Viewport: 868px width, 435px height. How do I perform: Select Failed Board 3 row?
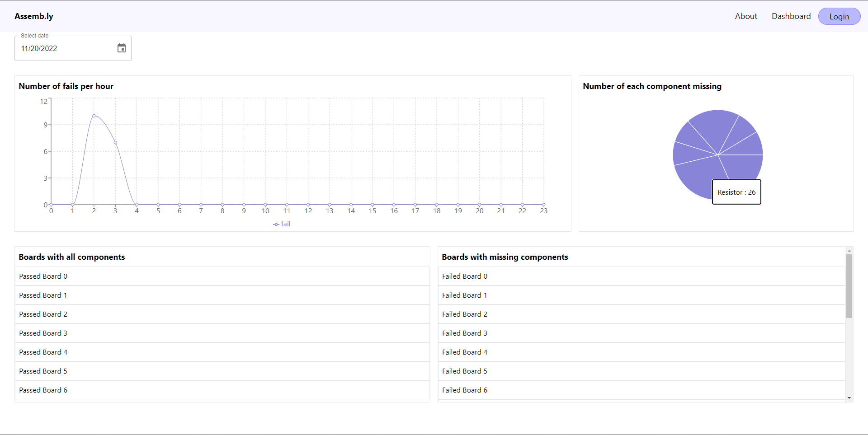pyautogui.click(x=642, y=333)
